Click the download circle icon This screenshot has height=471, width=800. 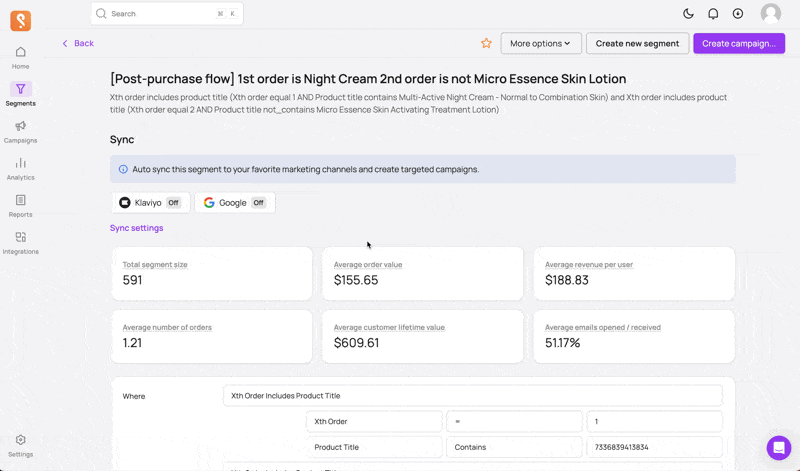point(738,14)
